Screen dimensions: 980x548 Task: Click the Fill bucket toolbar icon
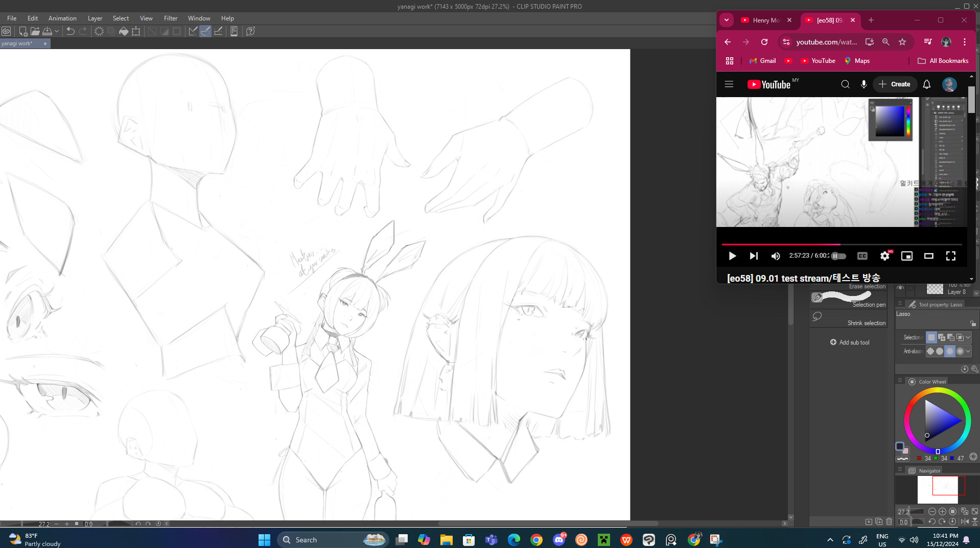124,31
